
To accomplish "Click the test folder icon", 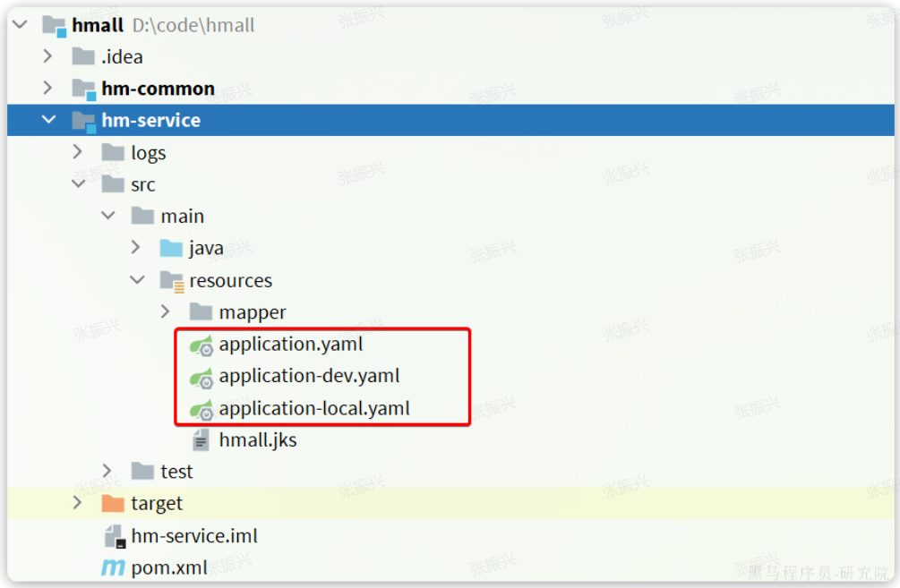I will point(142,472).
